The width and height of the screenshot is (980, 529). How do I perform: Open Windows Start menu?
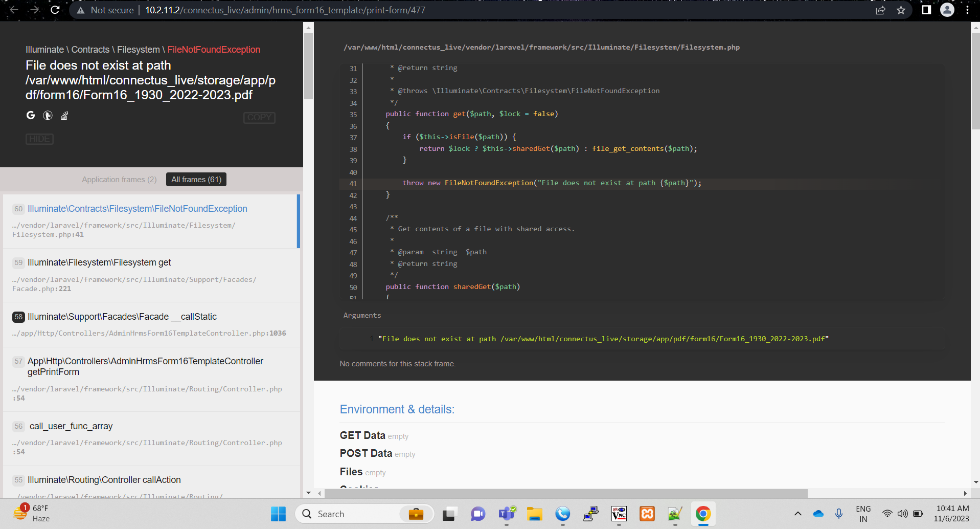coord(278,514)
